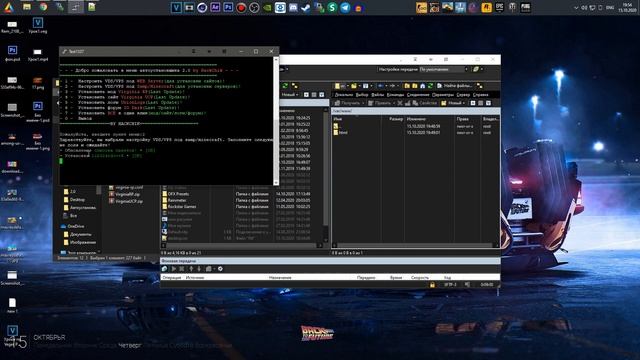Open the Options menu in WinSCP
The width and height of the screenshot is (640, 360).
pos(443,95)
